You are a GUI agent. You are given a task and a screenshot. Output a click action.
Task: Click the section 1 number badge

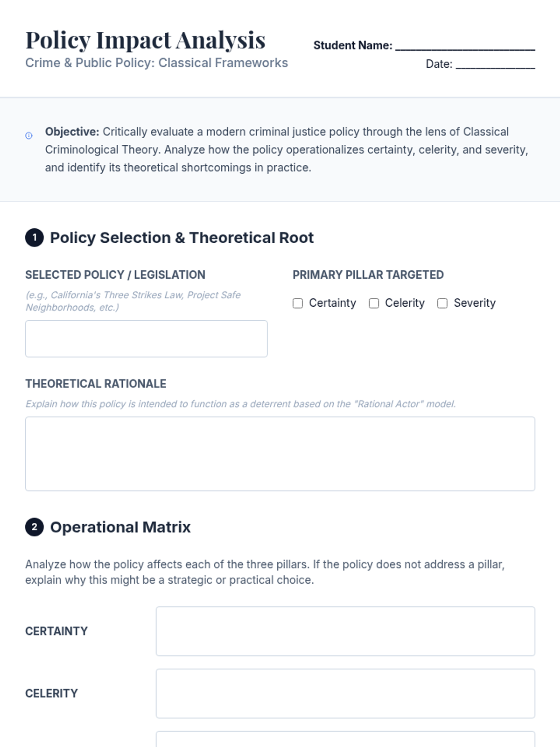pos(34,238)
